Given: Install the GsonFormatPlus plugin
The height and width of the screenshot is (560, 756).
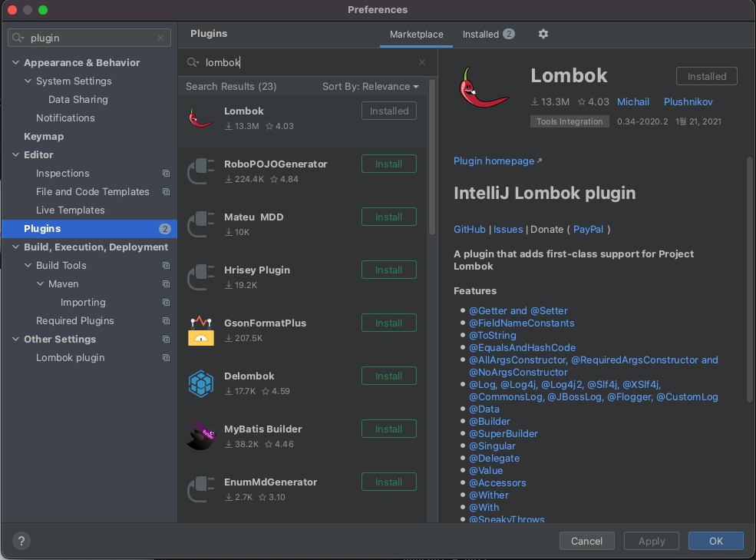Looking at the screenshot, I should tap(388, 323).
